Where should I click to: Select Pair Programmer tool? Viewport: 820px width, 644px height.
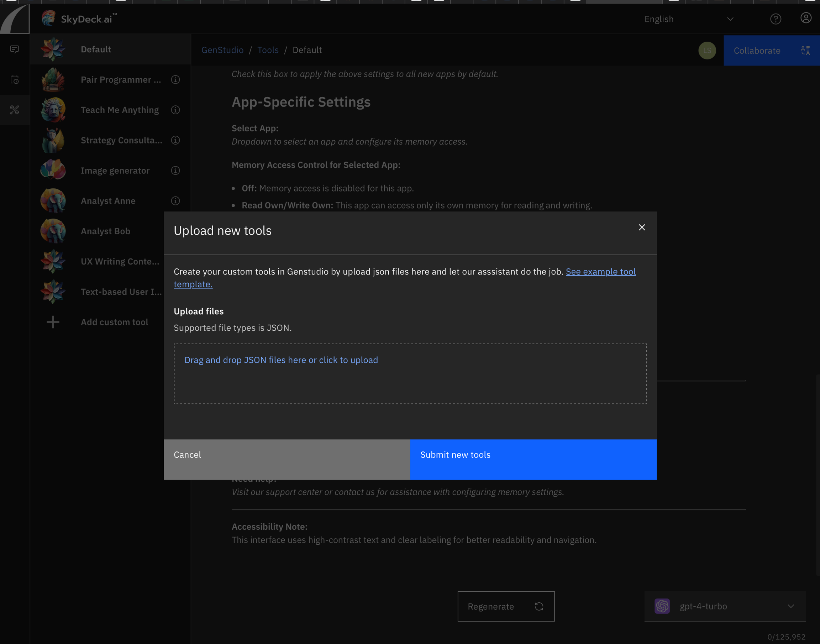[110, 79]
